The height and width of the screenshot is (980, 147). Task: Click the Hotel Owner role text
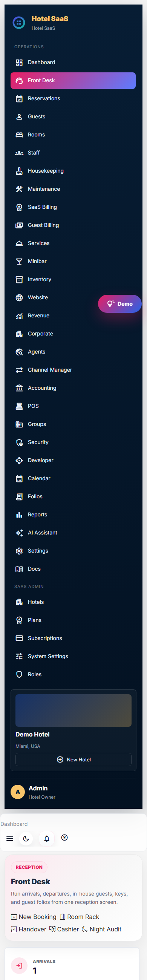pyautogui.click(x=42, y=797)
